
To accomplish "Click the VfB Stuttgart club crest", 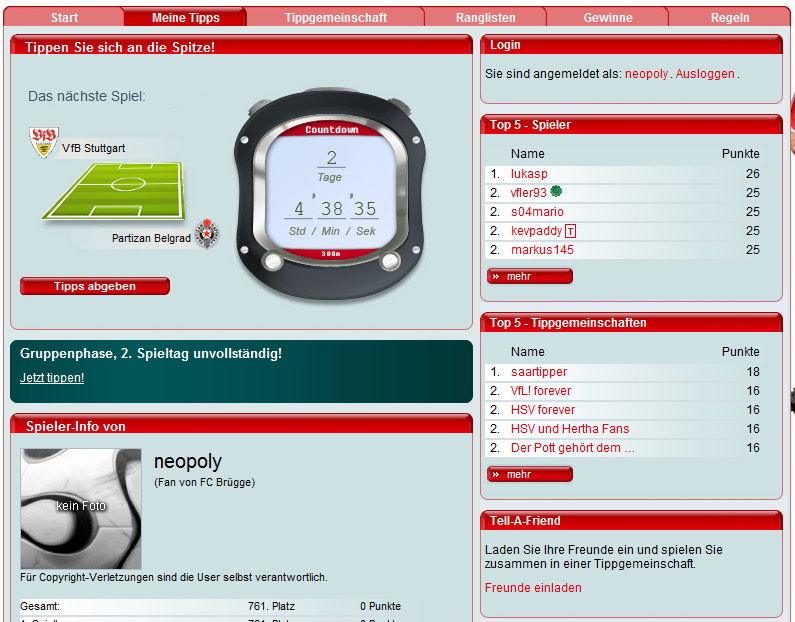I will coord(44,142).
